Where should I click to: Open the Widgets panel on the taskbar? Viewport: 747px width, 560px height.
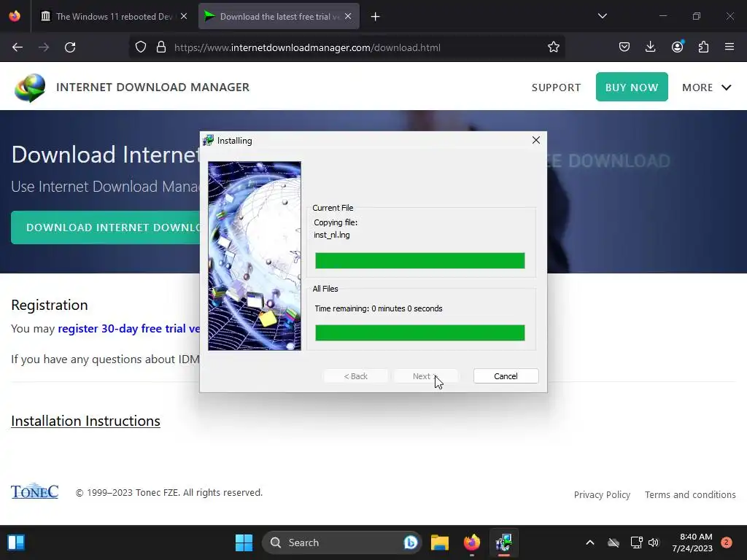point(16,542)
